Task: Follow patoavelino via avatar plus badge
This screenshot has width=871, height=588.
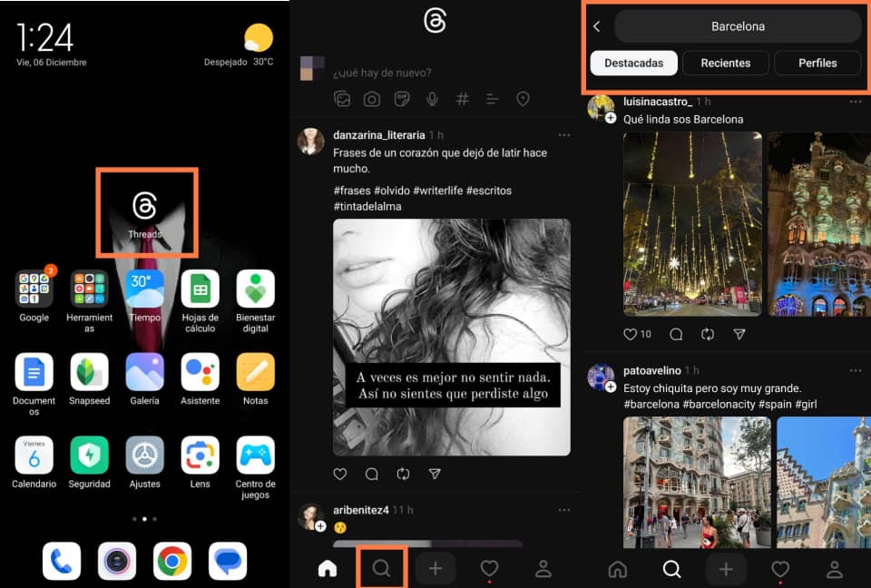Action: pyautogui.click(x=611, y=387)
